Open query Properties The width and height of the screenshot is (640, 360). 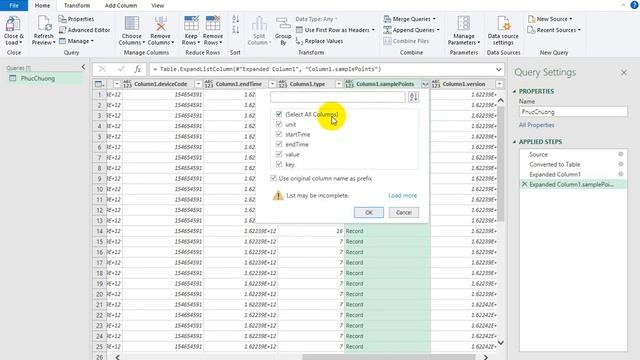76,19
